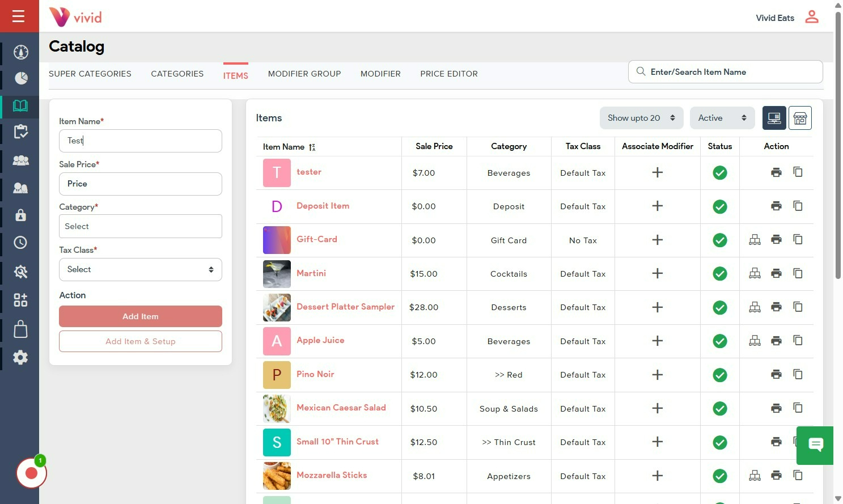Viewport: 843px width, 504px height.
Task: Open the user account profile icon
Action: coord(812,17)
